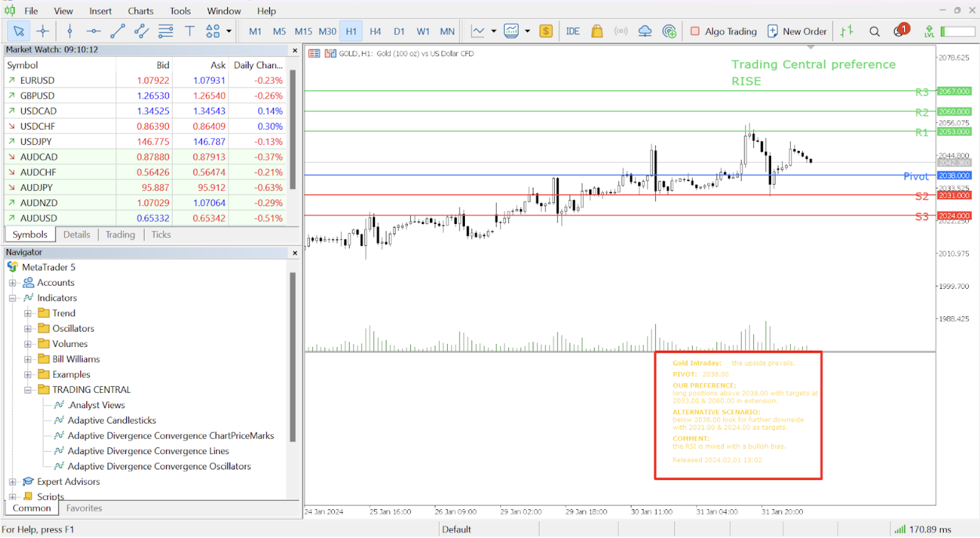This screenshot has width=980, height=538.
Task: Click the dollar trading icon
Action: pyautogui.click(x=546, y=31)
